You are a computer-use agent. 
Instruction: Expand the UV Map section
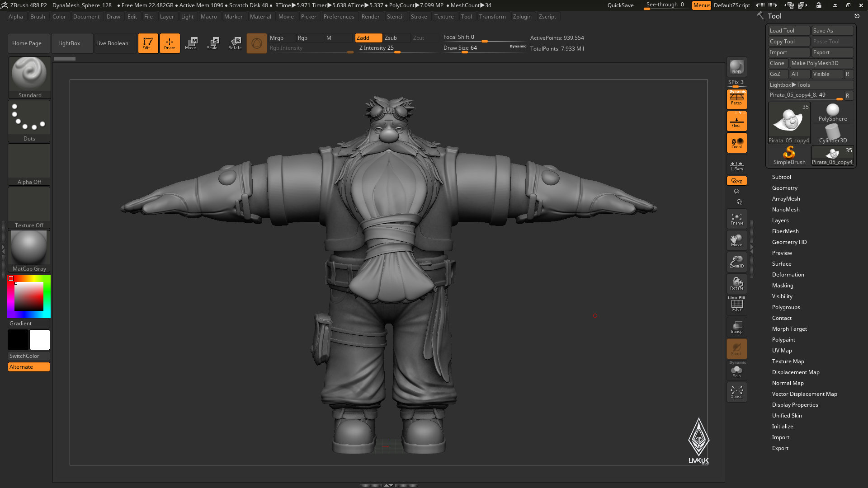tap(782, 351)
